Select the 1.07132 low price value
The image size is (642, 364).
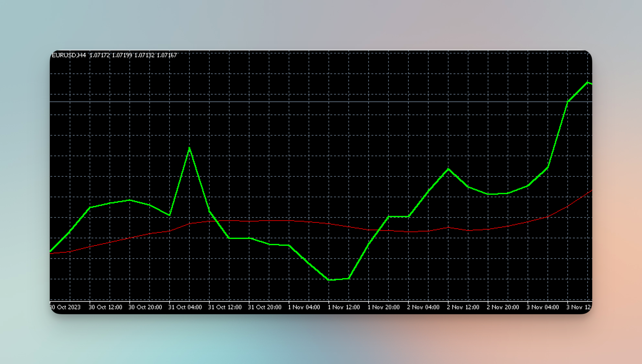(144, 55)
